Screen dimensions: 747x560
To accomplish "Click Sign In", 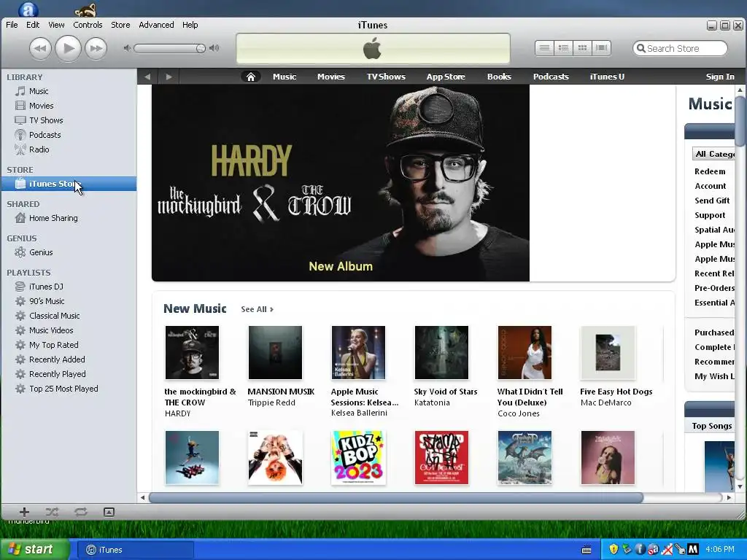I will click(720, 77).
